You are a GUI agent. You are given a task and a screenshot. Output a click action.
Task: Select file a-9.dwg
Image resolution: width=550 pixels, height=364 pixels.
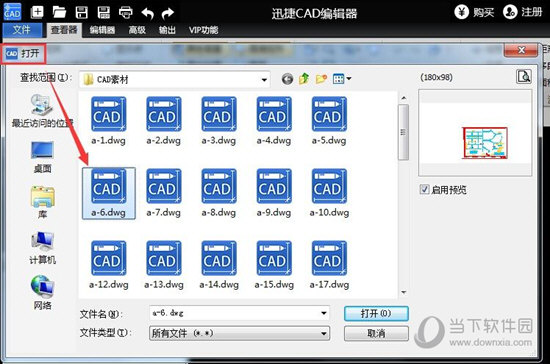point(274,193)
